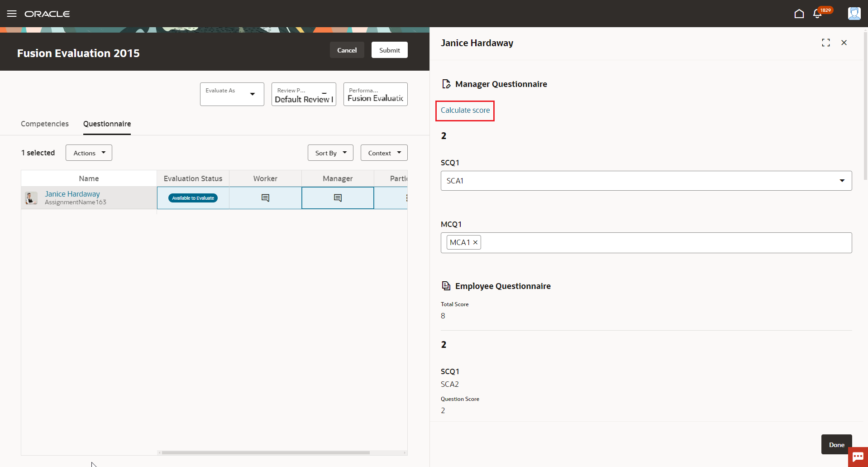
Task: Open the chat assistant icon
Action: click(858, 457)
